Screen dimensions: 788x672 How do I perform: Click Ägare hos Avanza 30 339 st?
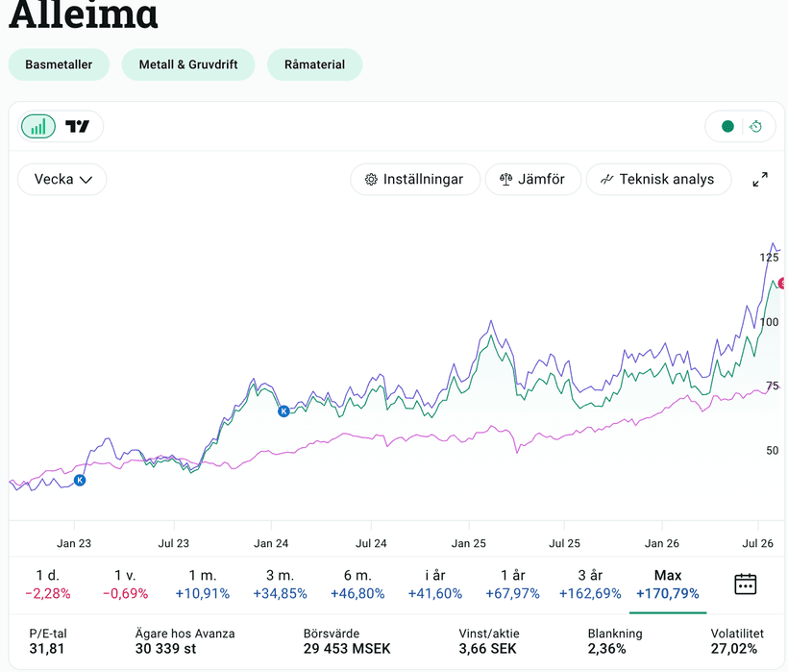tap(185, 641)
